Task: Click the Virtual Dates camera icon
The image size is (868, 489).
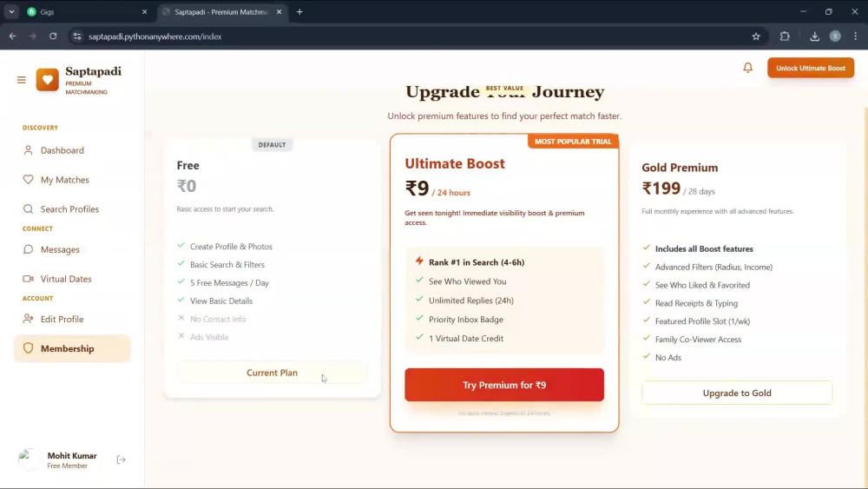Action: click(29, 279)
